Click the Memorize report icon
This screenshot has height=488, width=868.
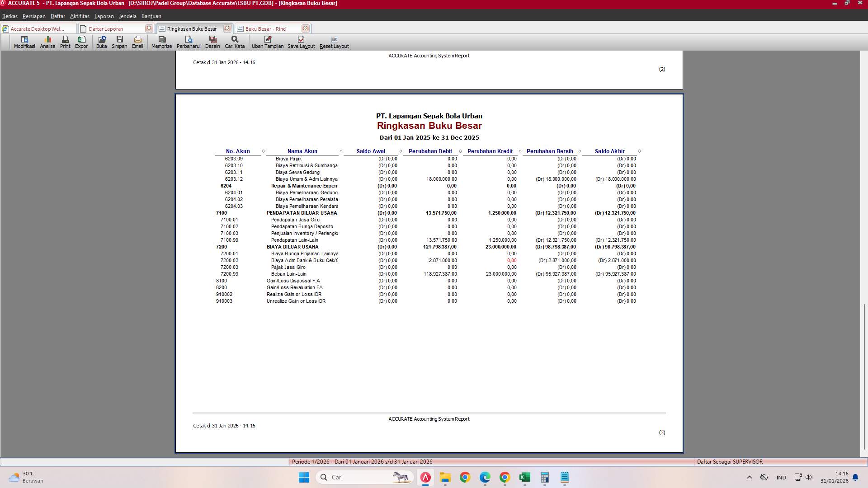click(x=161, y=42)
